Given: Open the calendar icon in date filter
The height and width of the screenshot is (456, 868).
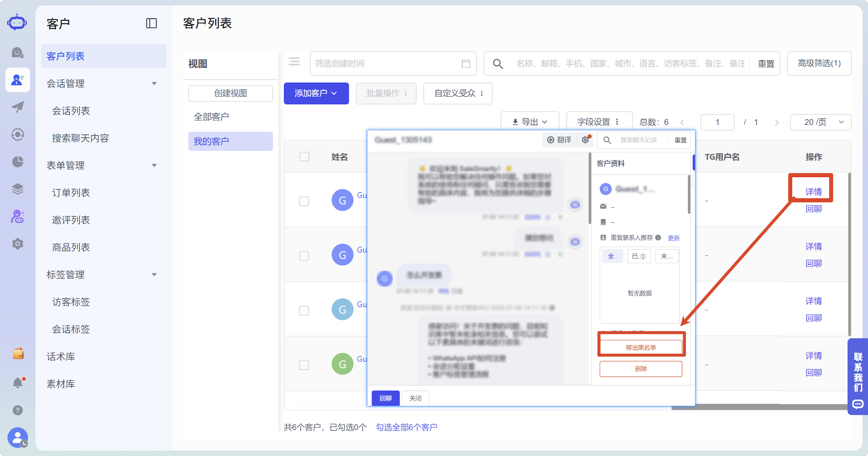Looking at the screenshot, I should click(466, 64).
